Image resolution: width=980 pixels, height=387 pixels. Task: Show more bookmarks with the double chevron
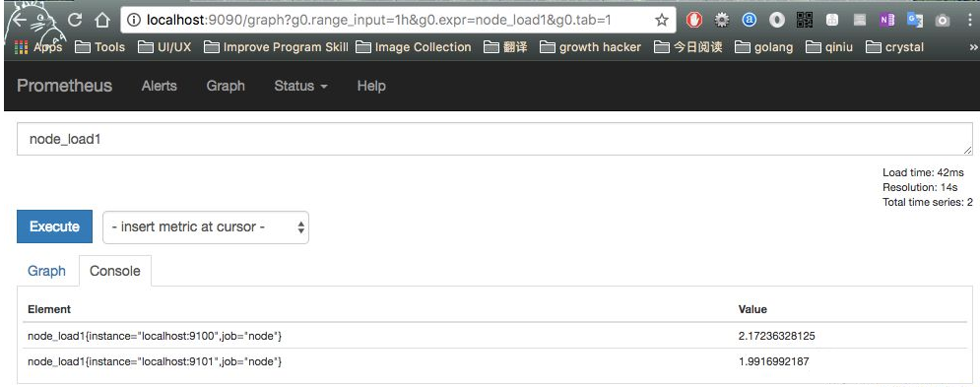coord(973,47)
